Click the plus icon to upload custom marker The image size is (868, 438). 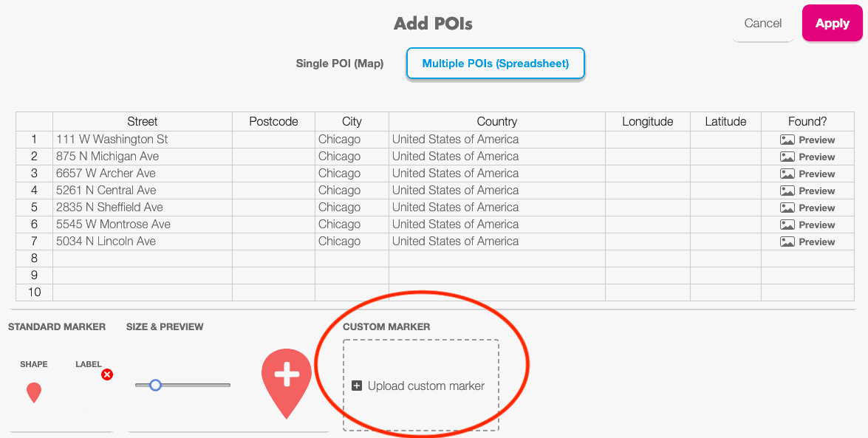(357, 386)
